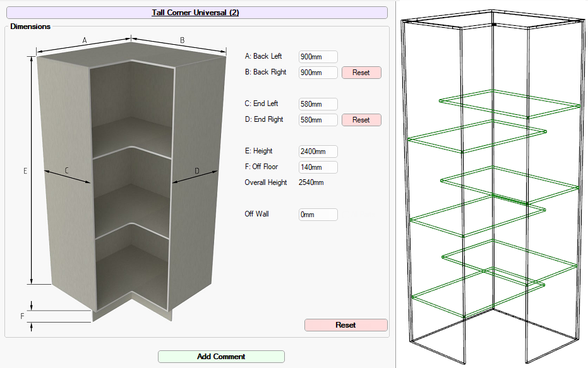Click the Tall Corner Universal (2) title bar
Viewport: 588px width, 368px height.
(x=195, y=13)
